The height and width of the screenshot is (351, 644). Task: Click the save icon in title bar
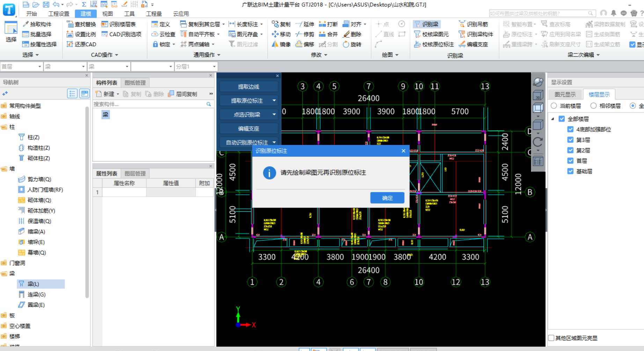(46, 5)
